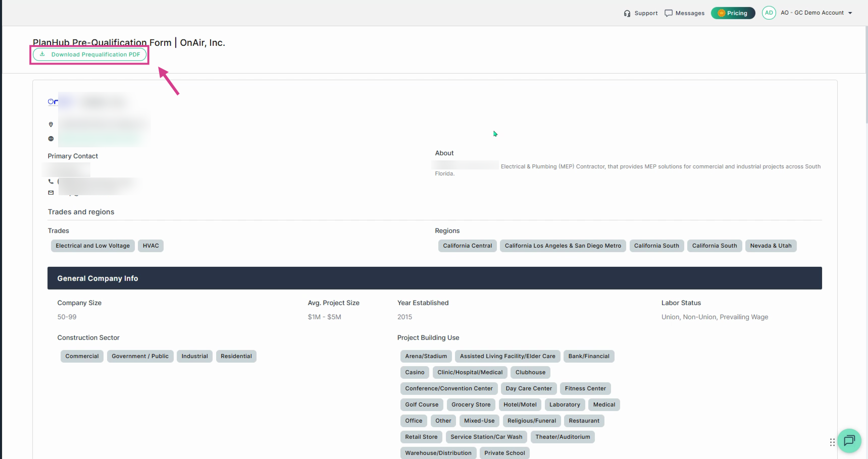Click Assisted Living Facility/Elder Care tag

pos(507,356)
